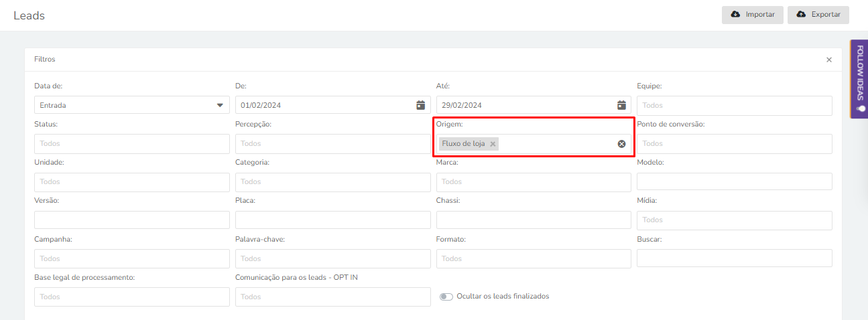Image resolution: width=868 pixels, height=320 pixels.
Task: Open the Campanha dropdown
Action: pos(132,258)
